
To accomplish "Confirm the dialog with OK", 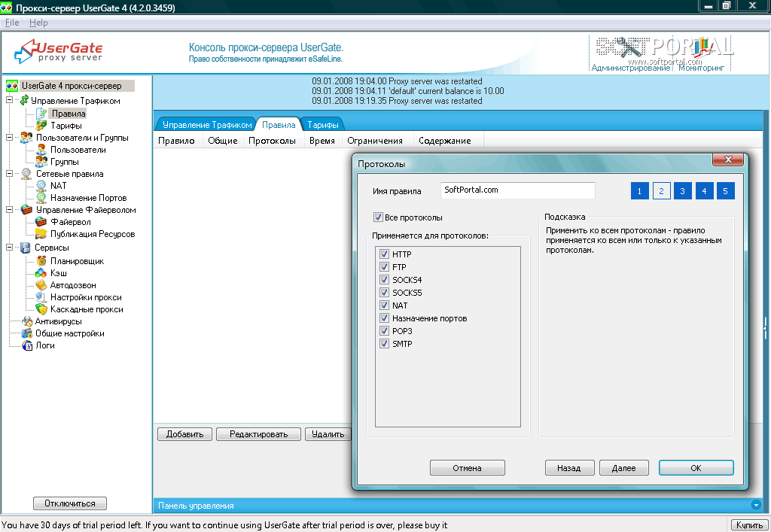I will [696, 468].
